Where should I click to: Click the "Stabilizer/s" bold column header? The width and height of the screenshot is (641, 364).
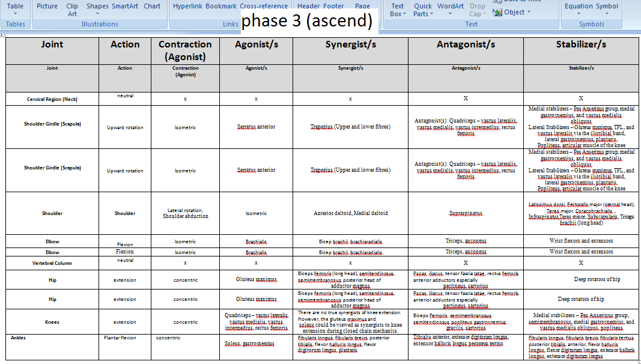(581, 44)
